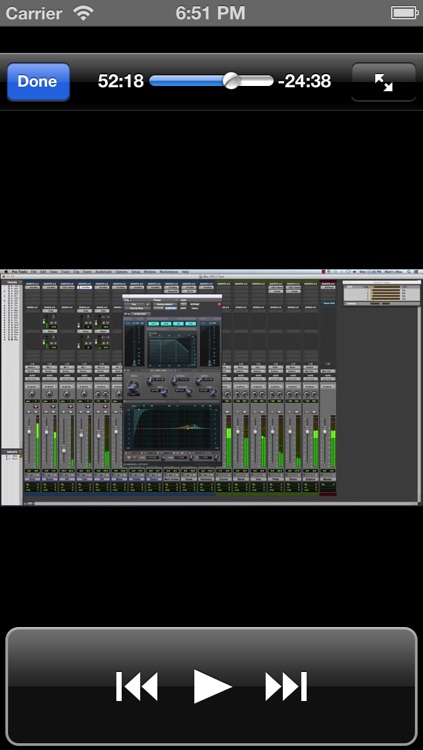This screenshot has height=750, width=423.
Task: Tap the battery icon in status bar
Action: click(x=405, y=13)
